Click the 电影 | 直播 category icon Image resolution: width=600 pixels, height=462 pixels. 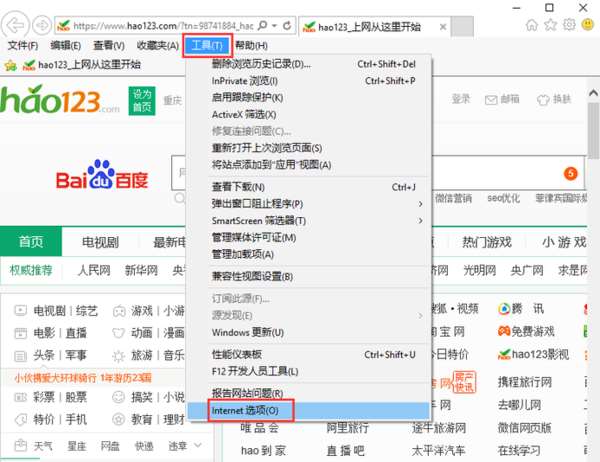[x=20, y=333]
